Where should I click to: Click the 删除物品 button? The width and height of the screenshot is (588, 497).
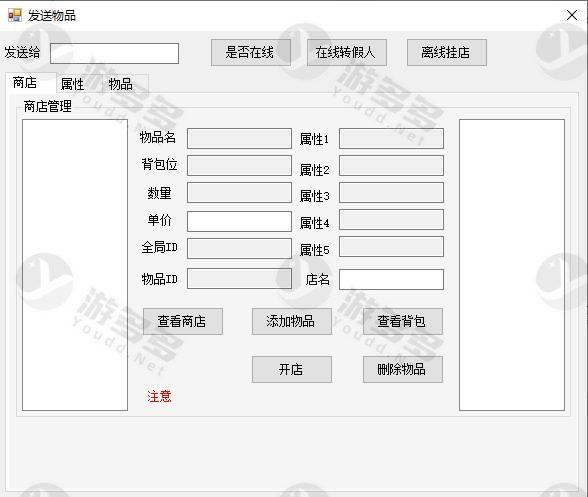[403, 369]
